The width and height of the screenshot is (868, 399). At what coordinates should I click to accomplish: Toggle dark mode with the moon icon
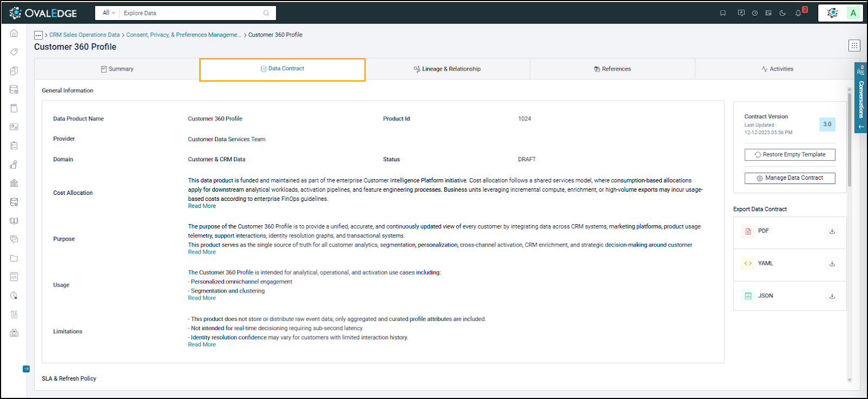(782, 13)
